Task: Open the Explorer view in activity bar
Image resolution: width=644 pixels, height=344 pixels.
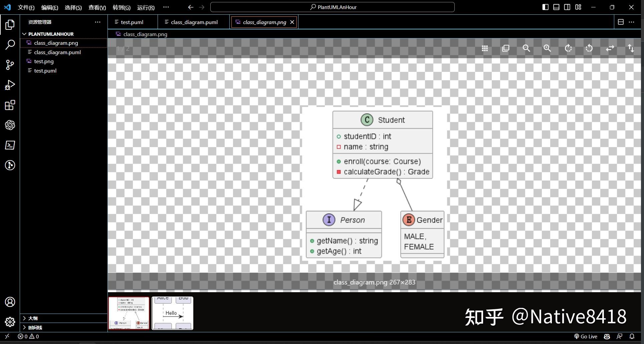Action: pos(10,24)
